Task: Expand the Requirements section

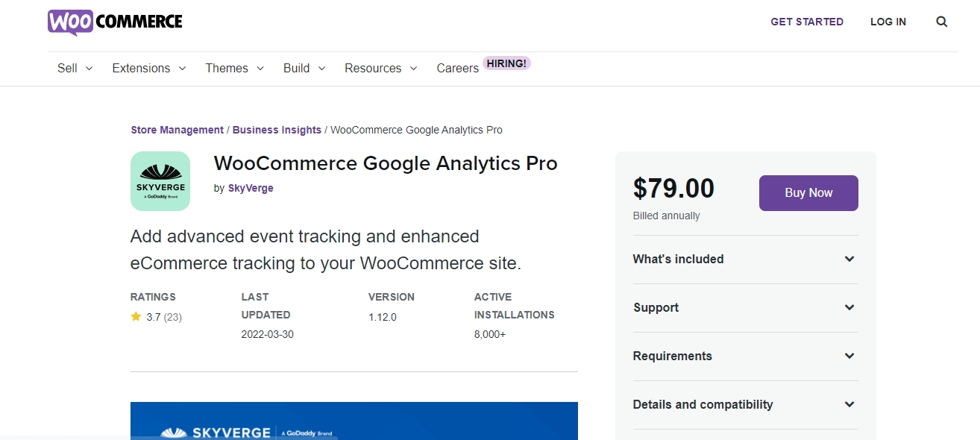Action: click(746, 356)
